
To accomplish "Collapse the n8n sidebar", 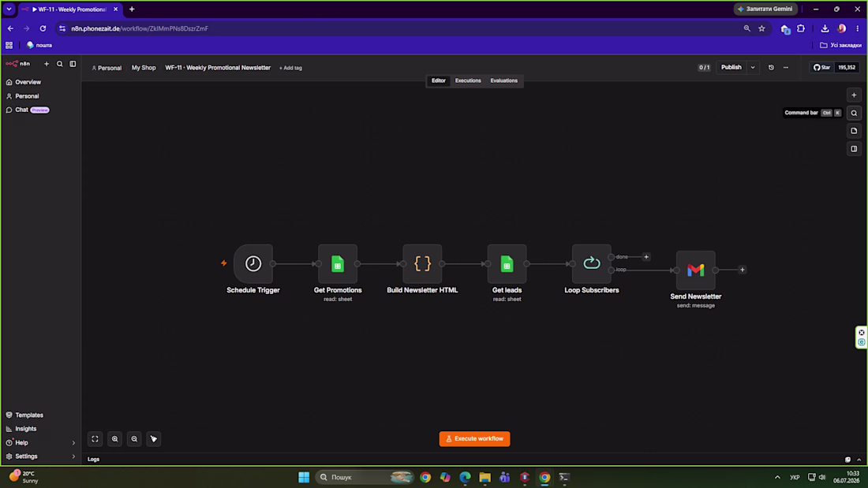I will click(73, 64).
